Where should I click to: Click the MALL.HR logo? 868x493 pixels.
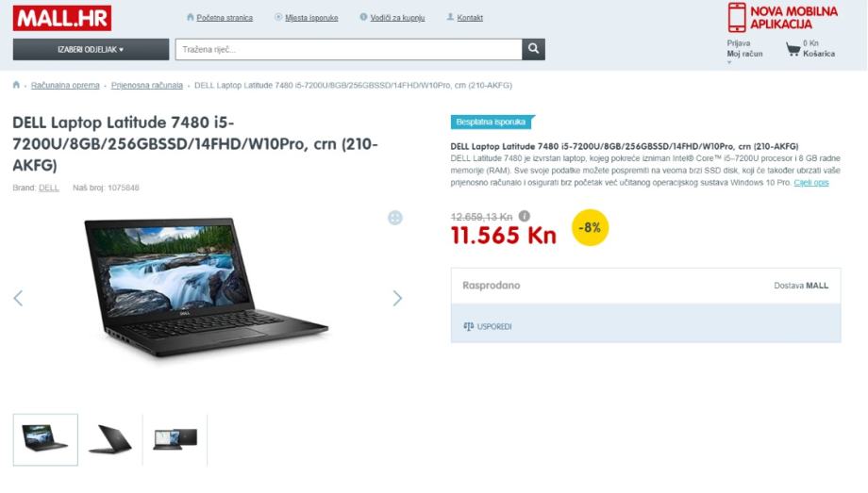point(62,18)
